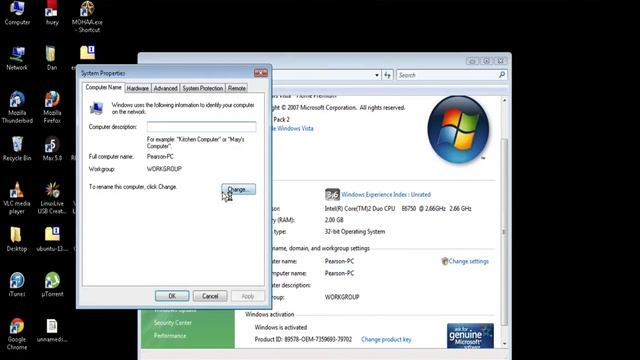Open the Desktop folder icon

tap(17, 239)
